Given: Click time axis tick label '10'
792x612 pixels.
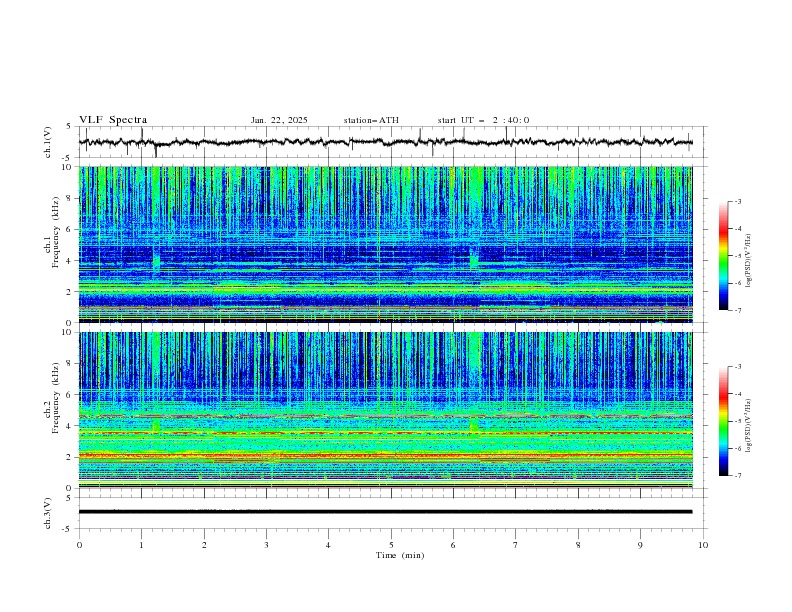Looking at the screenshot, I should (703, 545).
